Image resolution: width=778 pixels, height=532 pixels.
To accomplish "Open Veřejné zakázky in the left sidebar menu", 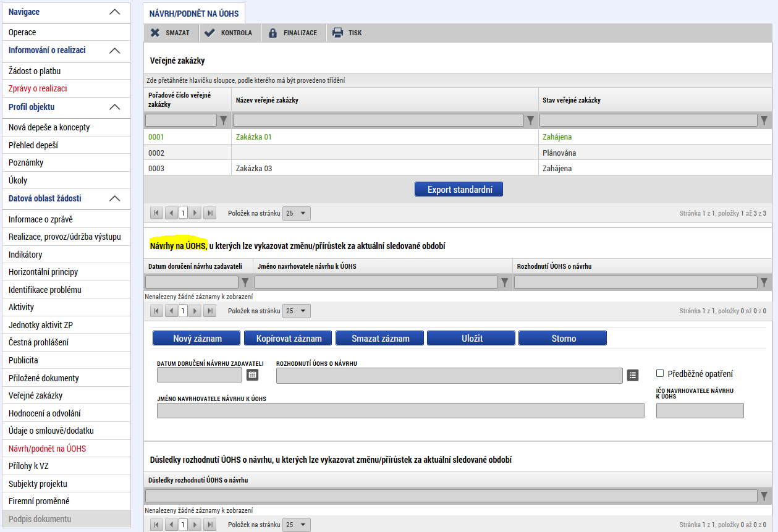I will tap(66, 395).
